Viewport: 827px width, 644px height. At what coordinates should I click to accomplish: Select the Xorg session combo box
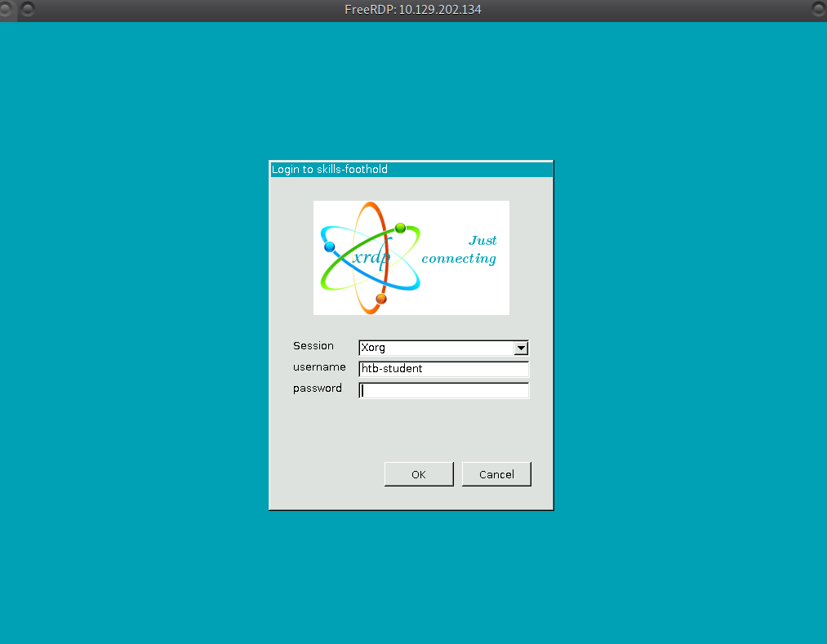click(443, 348)
